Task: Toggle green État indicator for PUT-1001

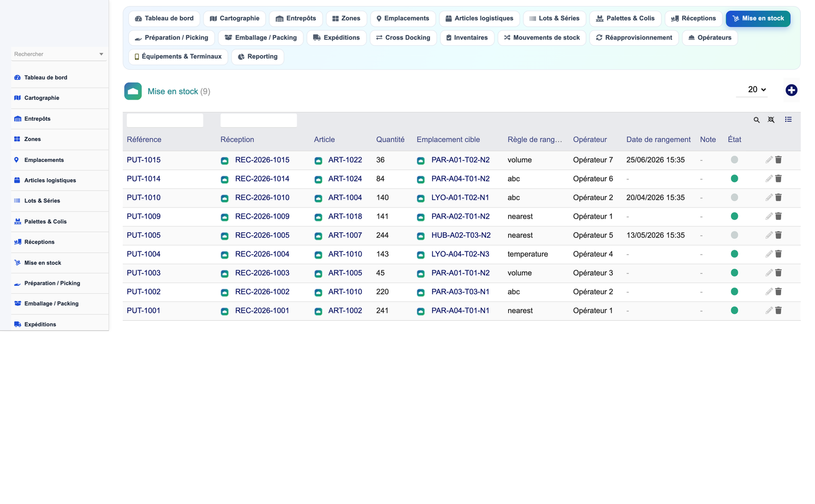Action: click(x=734, y=311)
